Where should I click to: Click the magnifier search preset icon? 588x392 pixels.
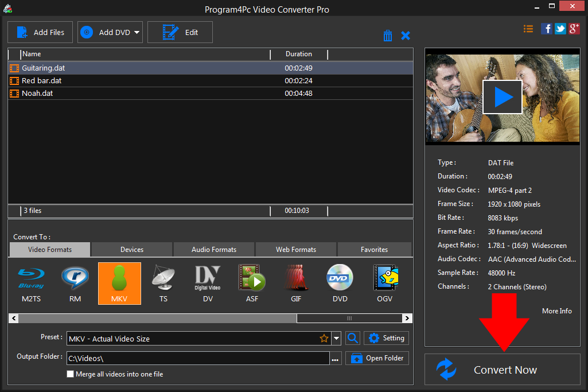coord(353,338)
